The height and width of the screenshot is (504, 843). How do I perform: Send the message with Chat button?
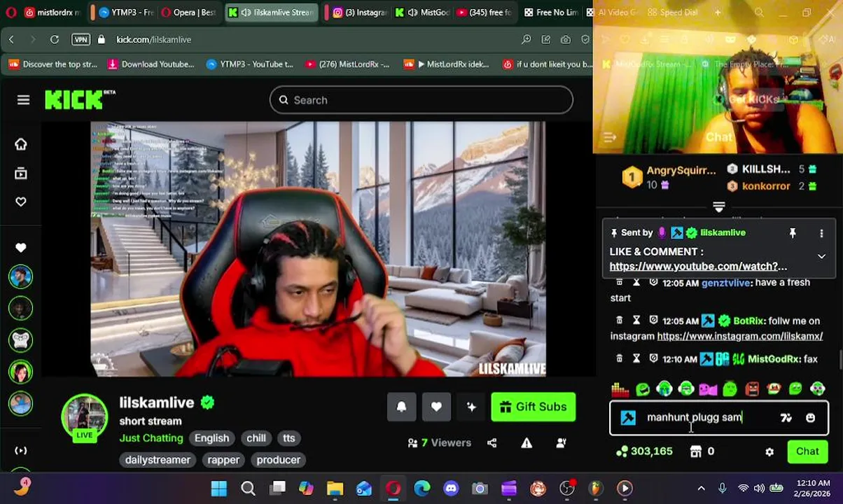tap(807, 451)
